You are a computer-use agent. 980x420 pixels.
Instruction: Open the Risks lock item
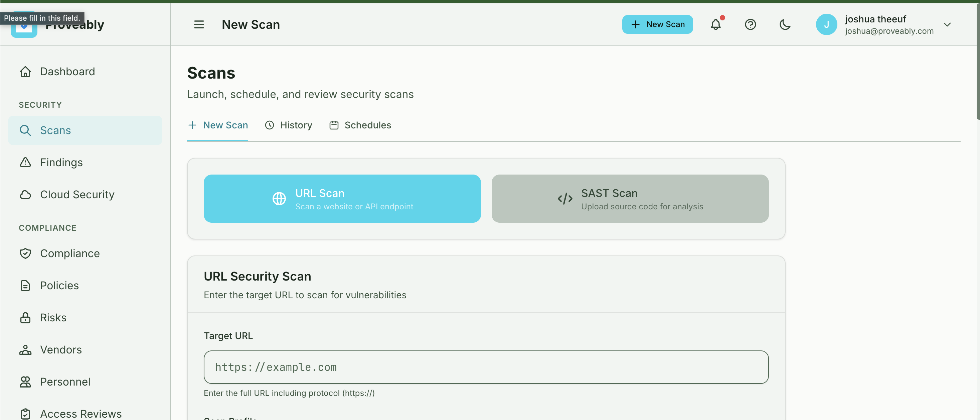pyautogui.click(x=53, y=318)
